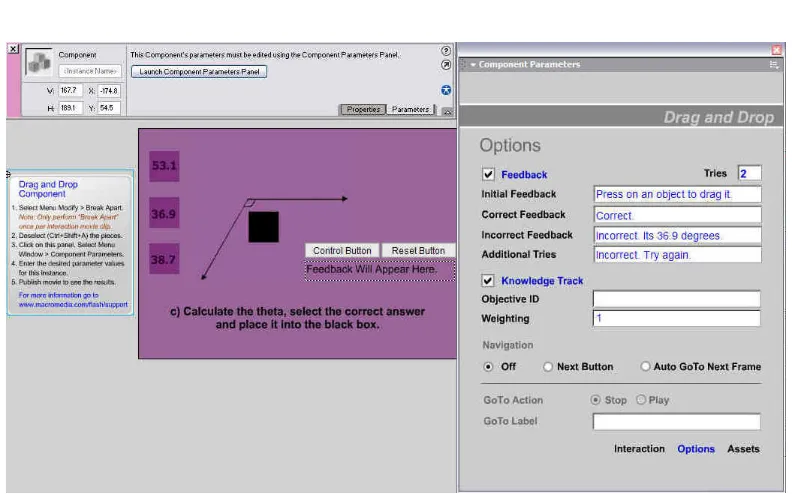Select the Play GoTo action
The height and width of the screenshot is (494, 792).
point(640,400)
